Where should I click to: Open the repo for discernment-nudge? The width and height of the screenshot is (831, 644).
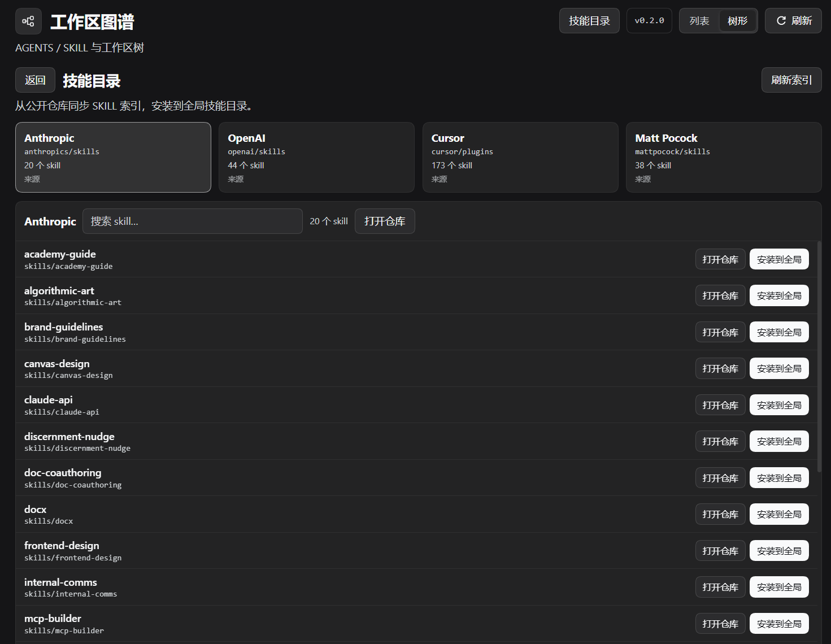click(x=720, y=441)
